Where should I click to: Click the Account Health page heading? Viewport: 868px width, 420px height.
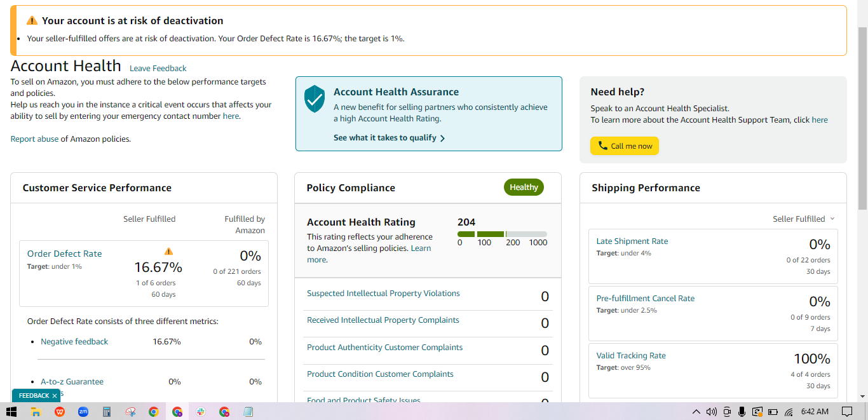point(65,66)
